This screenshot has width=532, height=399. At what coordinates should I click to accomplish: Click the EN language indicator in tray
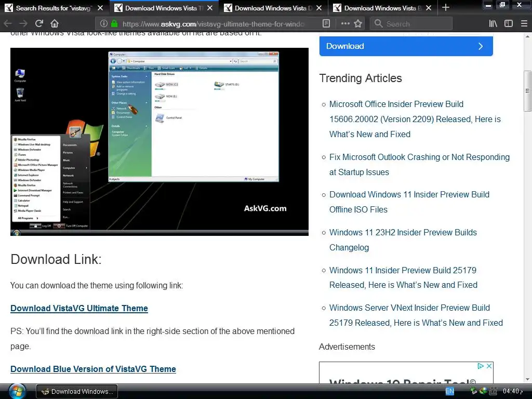pyautogui.click(x=449, y=391)
